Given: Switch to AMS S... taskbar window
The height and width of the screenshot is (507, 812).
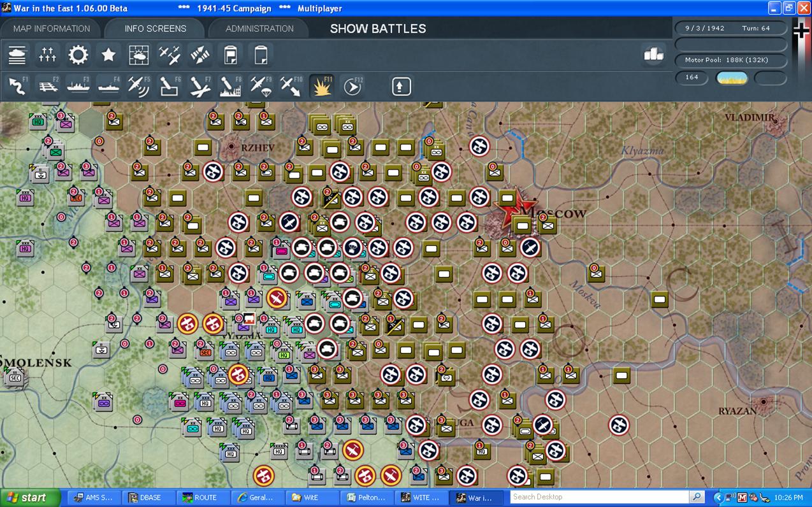Looking at the screenshot, I should tap(94, 497).
